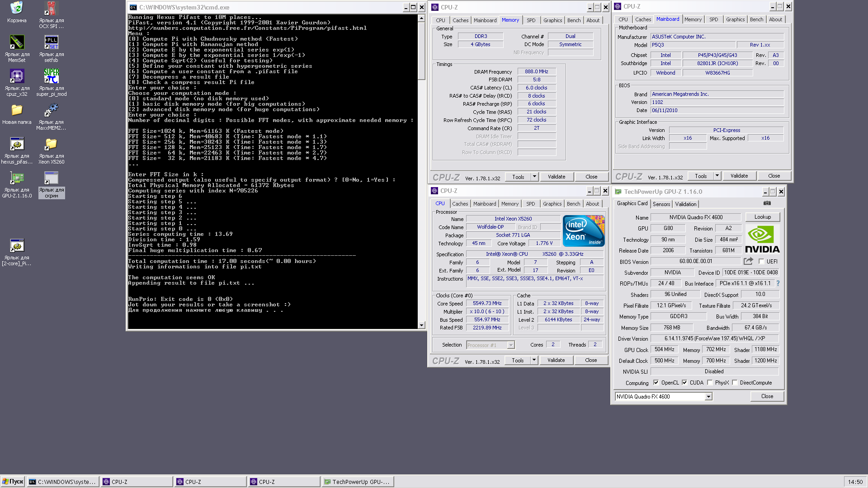Click Tools button in Mainboard CPU-Z window

pos(701,176)
